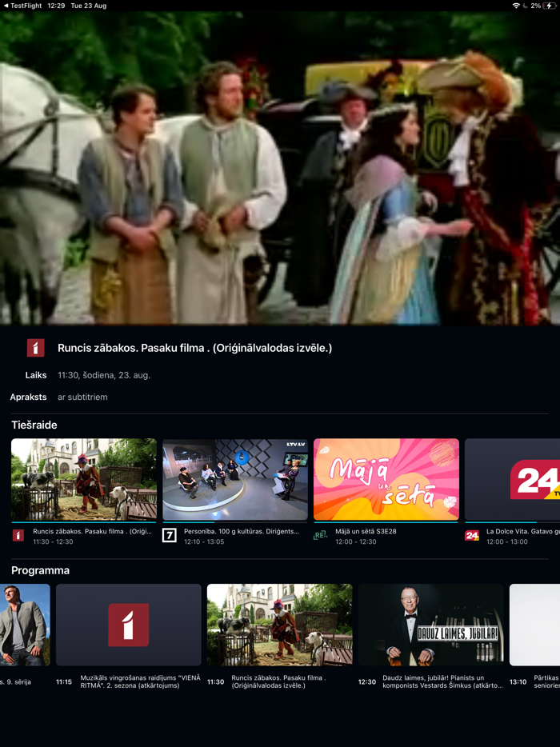Viewport: 560px width, 747px height.
Task: Tap the '11:30 - 12:30' time range
Action: click(x=53, y=541)
